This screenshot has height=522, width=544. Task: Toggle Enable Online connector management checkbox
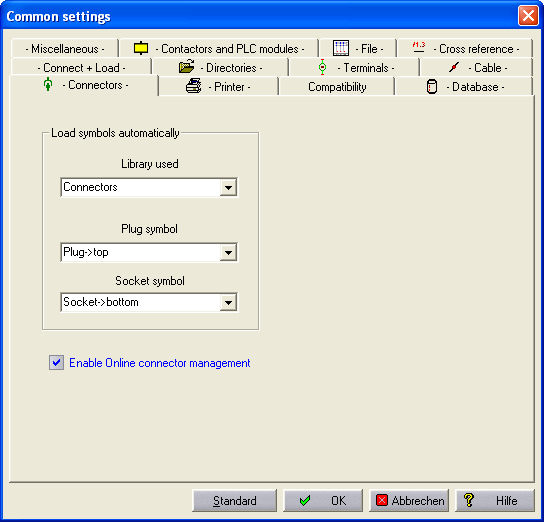(56, 363)
